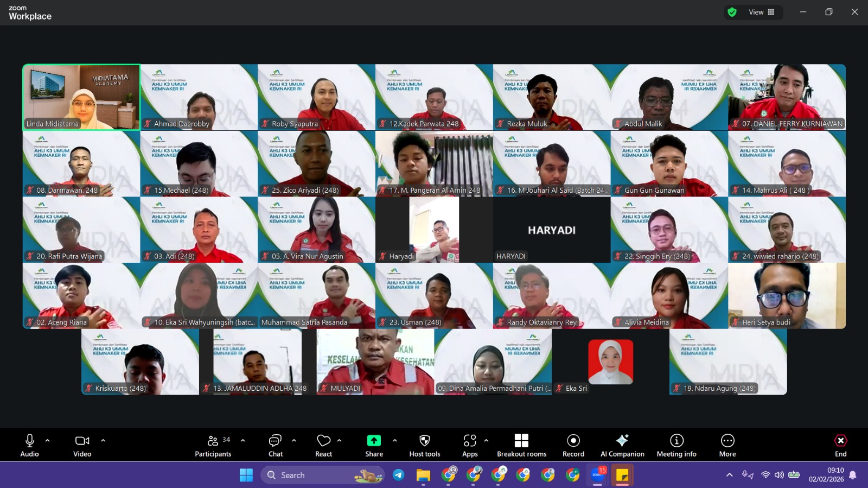Toggle the Video camera

tap(82, 445)
